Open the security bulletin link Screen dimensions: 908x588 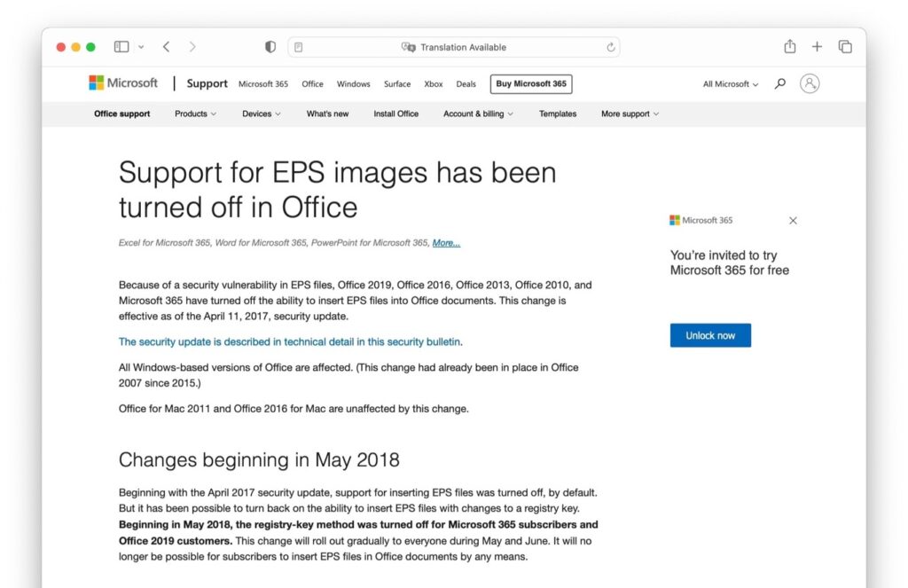(x=290, y=341)
